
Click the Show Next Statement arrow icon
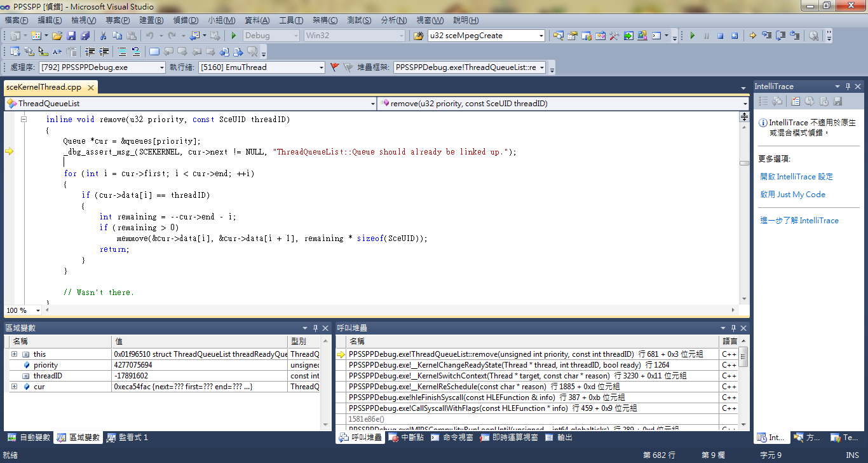tap(753, 36)
